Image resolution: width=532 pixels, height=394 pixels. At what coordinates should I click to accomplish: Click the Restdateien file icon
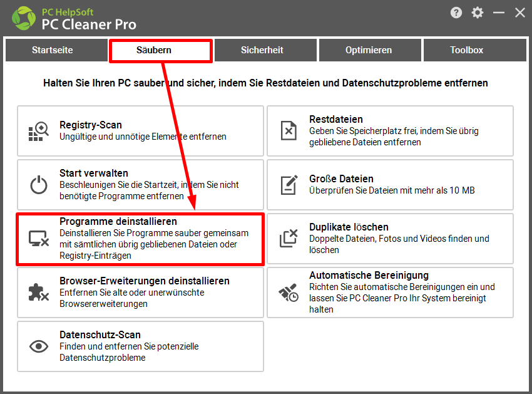click(x=289, y=131)
